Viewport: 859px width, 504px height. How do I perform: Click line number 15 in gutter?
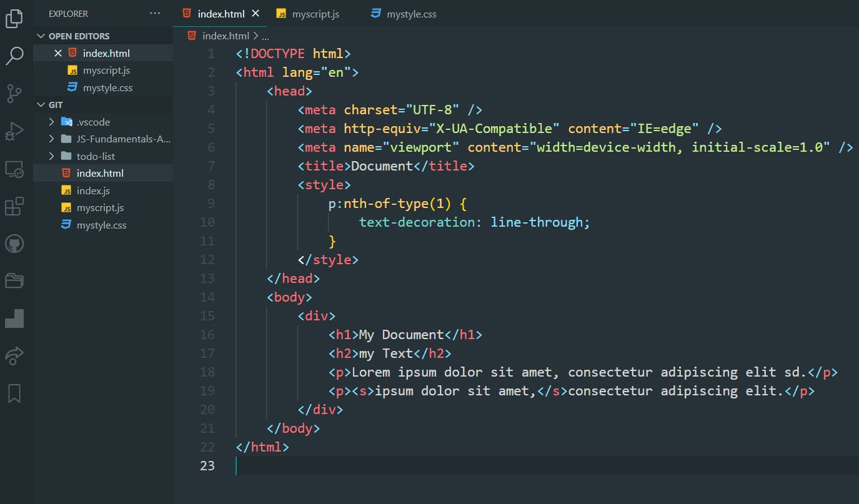[207, 316]
